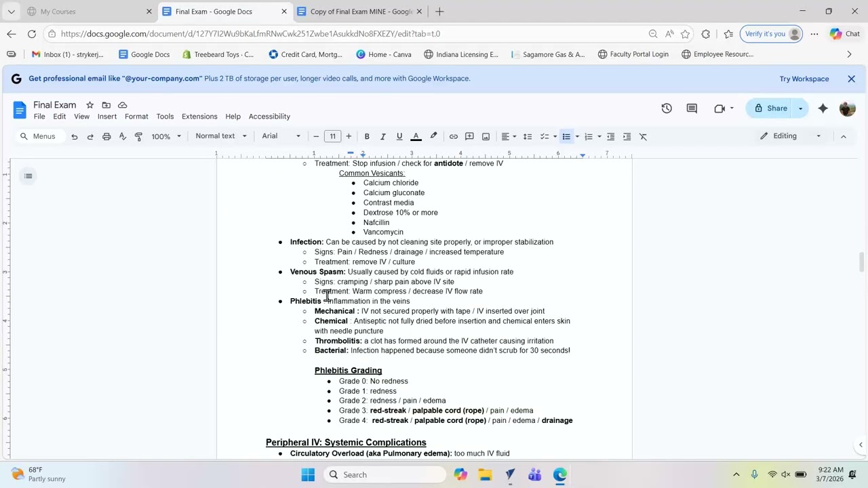Apply underline formatting
Viewport: 868px width, 488px height.
(x=399, y=136)
